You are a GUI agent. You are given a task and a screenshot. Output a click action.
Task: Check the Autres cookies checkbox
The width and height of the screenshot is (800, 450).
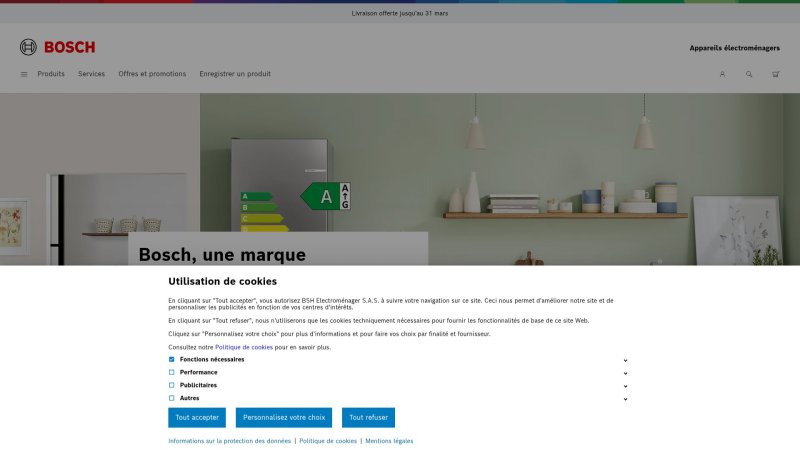[x=171, y=398]
